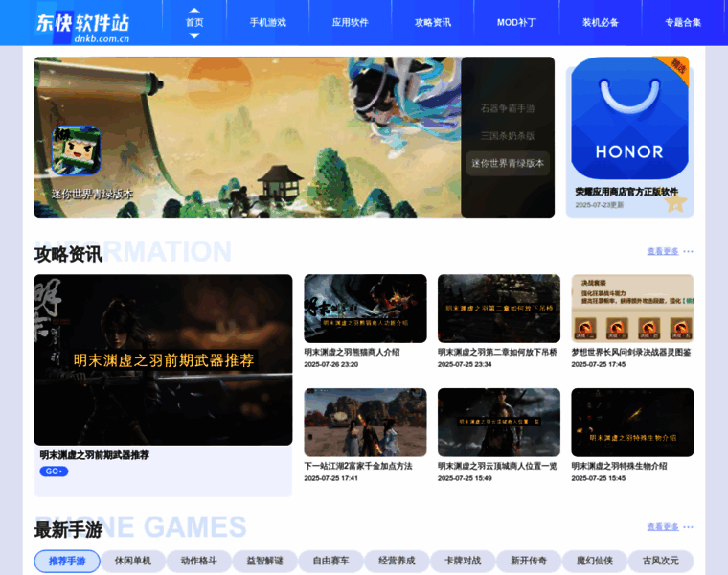This screenshot has height=575, width=728.
Task: Select the 推荐手游 category tab
Action: click(67, 561)
